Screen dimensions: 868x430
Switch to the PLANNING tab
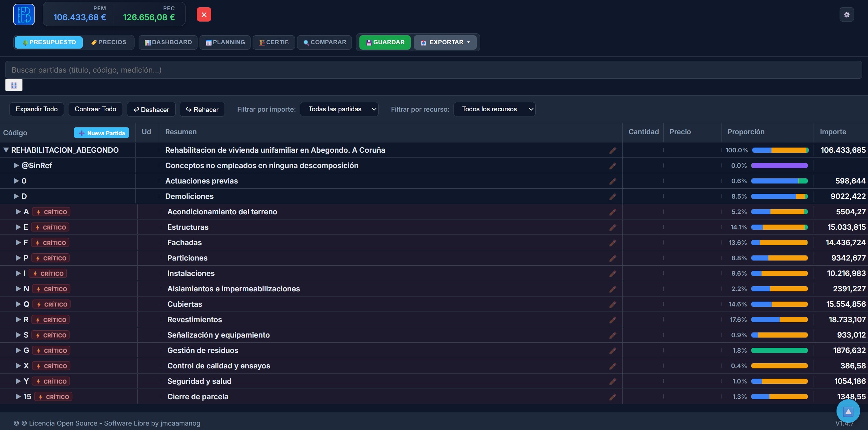pyautogui.click(x=225, y=42)
